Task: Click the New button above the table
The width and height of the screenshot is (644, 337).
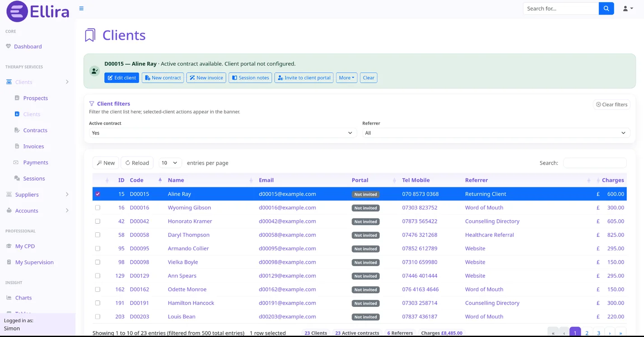Action: (x=106, y=163)
